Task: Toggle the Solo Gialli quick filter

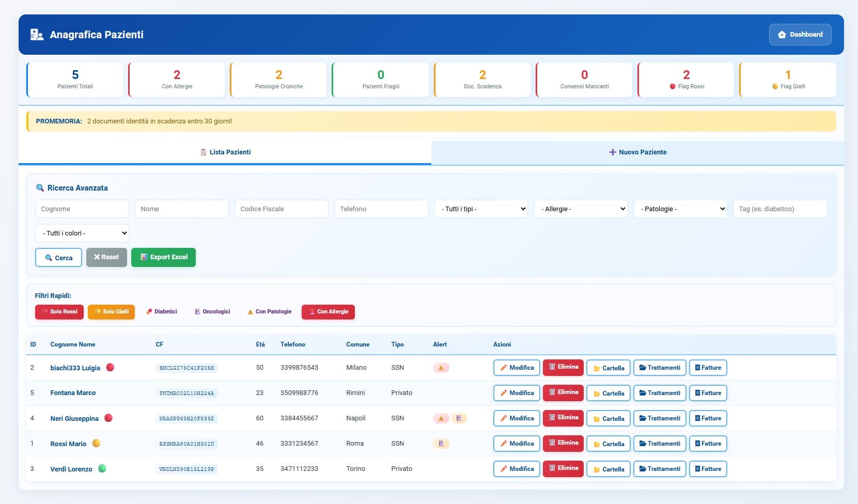Action: (x=111, y=312)
